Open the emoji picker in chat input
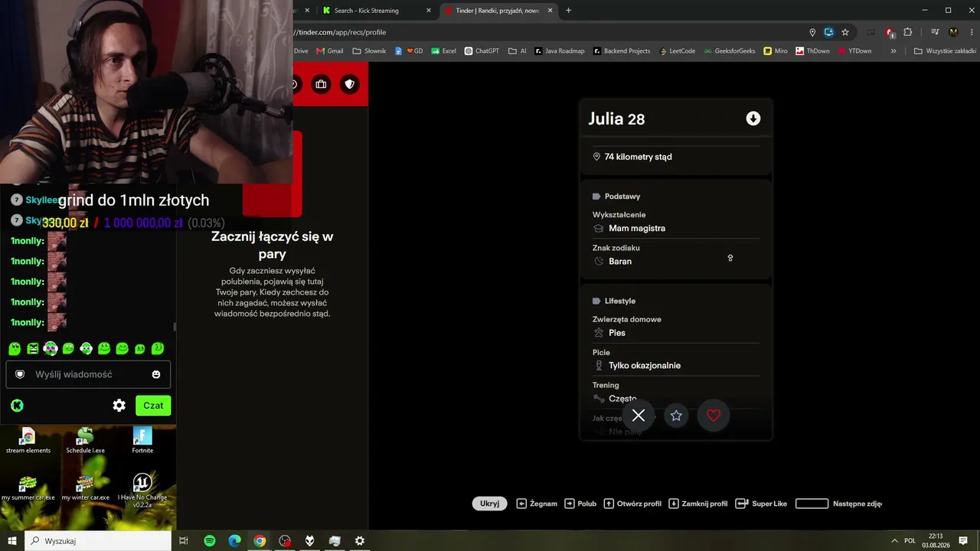Viewport: 980px width, 551px height. point(156,374)
